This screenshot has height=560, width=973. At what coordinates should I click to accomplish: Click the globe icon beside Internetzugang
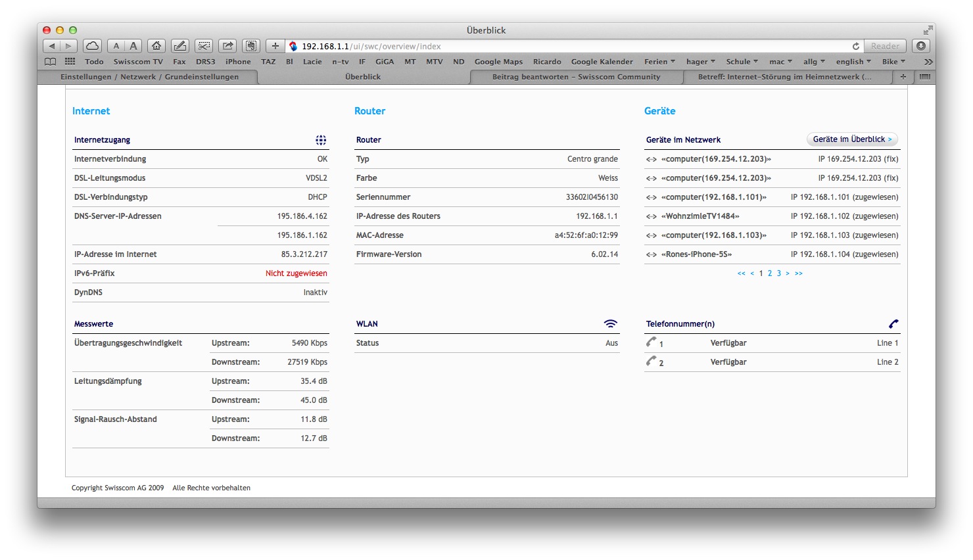[321, 139]
